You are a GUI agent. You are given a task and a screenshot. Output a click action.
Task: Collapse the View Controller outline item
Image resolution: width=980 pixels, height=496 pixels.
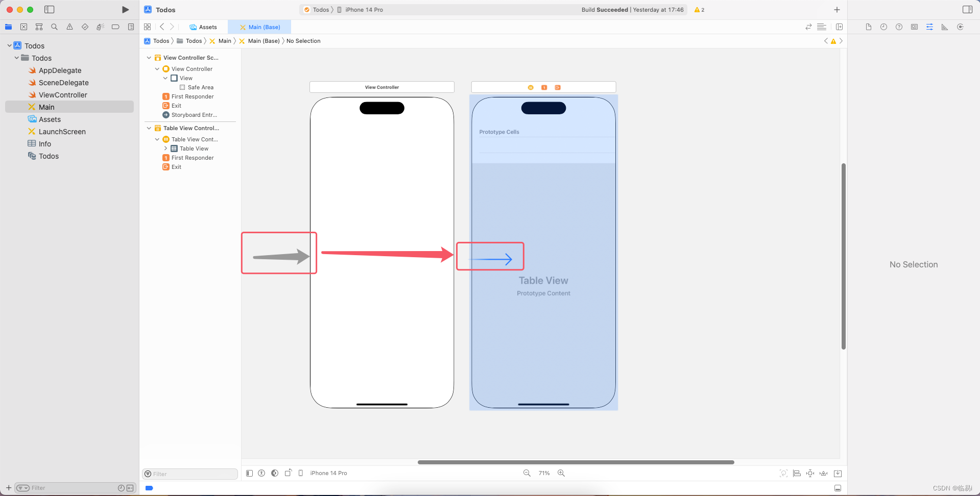157,69
